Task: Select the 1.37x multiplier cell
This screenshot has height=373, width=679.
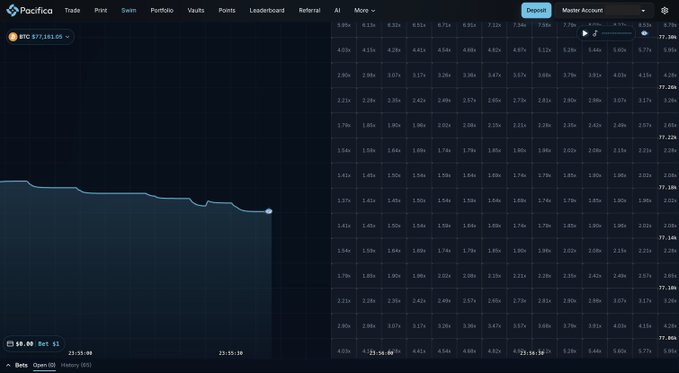Action: [344, 201]
